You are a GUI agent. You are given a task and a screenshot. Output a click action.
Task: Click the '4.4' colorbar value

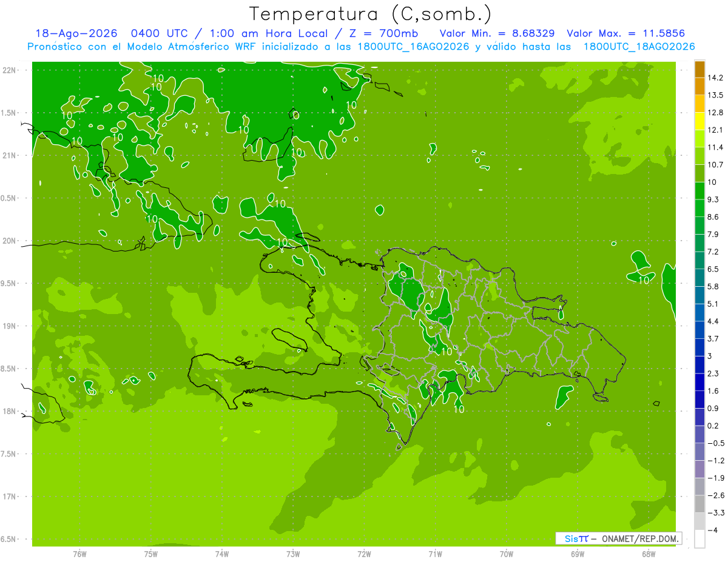(x=713, y=321)
